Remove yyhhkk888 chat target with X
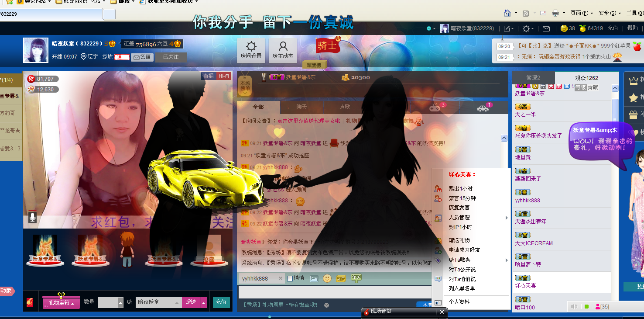This screenshot has height=319, width=644. 281,278
